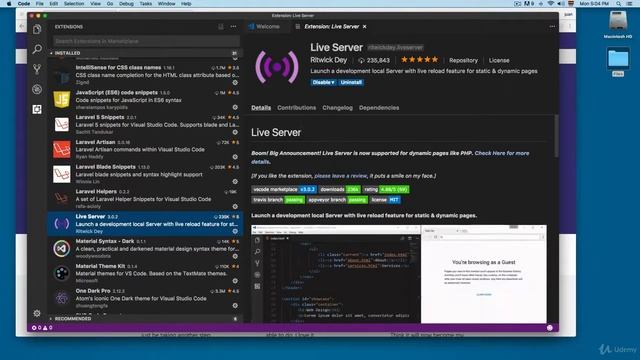Open the Explorer view in the activity bar
640x360 pixels.
point(37,29)
